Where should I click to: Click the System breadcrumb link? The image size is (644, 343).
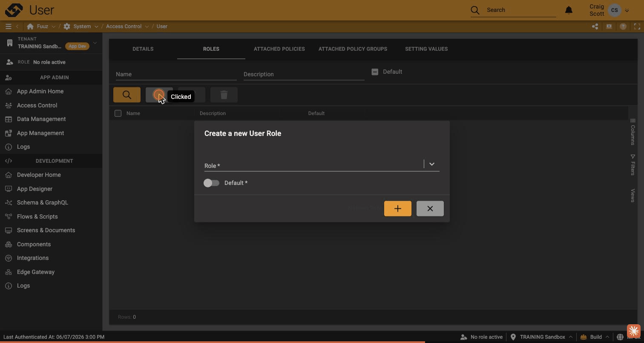point(82,26)
